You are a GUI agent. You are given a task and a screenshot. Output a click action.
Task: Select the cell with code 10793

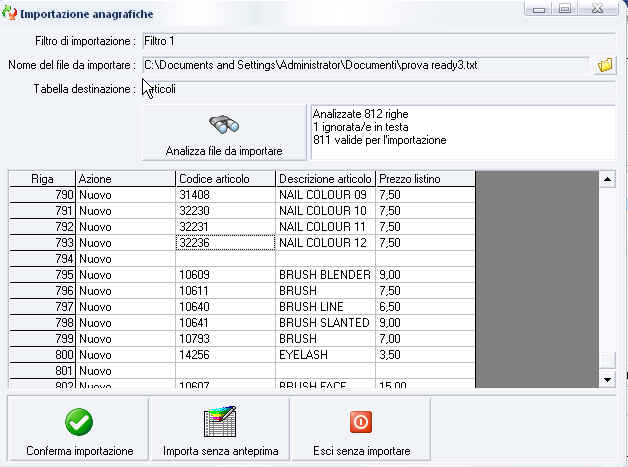click(225, 339)
